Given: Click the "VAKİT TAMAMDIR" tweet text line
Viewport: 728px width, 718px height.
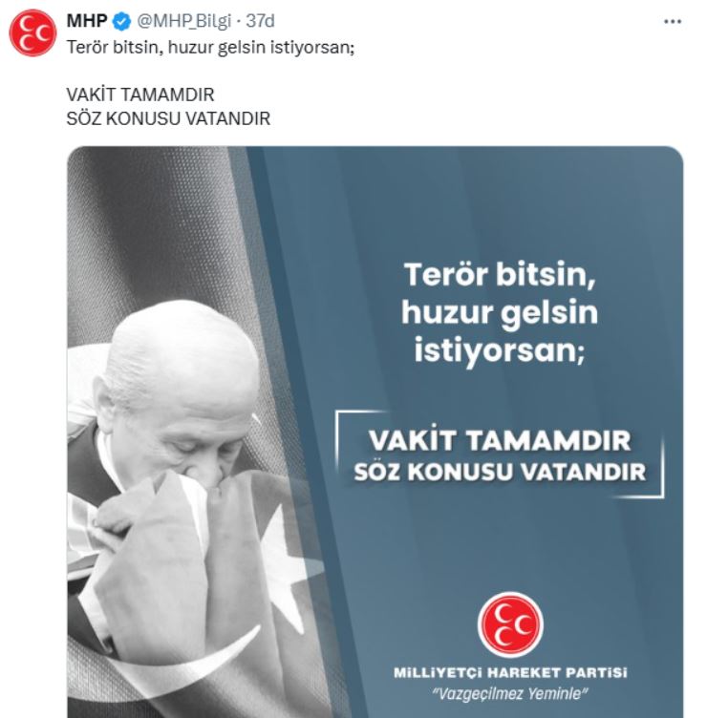Looking at the screenshot, I should click(x=140, y=95).
